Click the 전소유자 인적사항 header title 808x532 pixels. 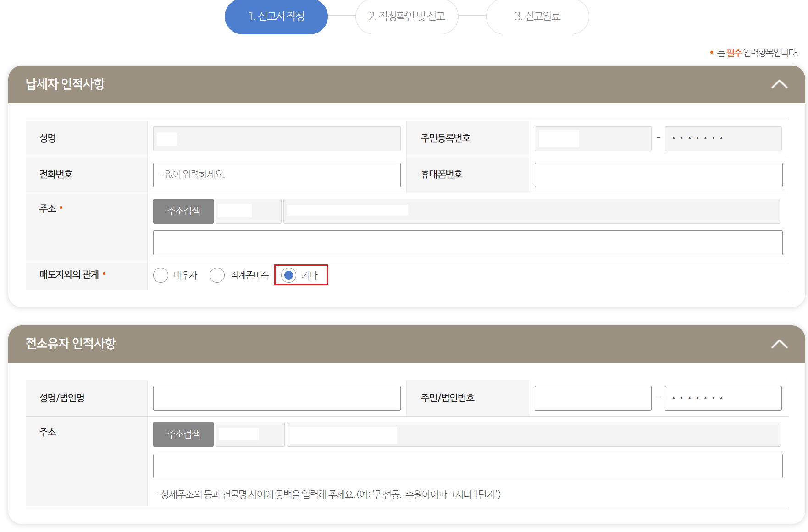[x=71, y=343]
